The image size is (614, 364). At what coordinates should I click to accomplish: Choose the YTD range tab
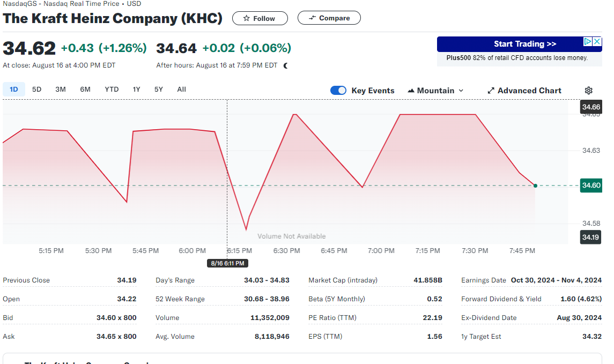[112, 90]
